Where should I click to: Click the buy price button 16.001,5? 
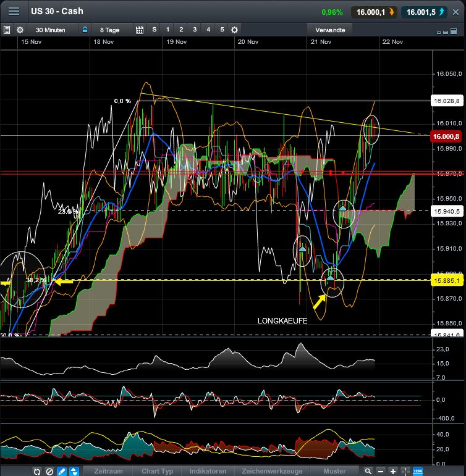point(424,12)
